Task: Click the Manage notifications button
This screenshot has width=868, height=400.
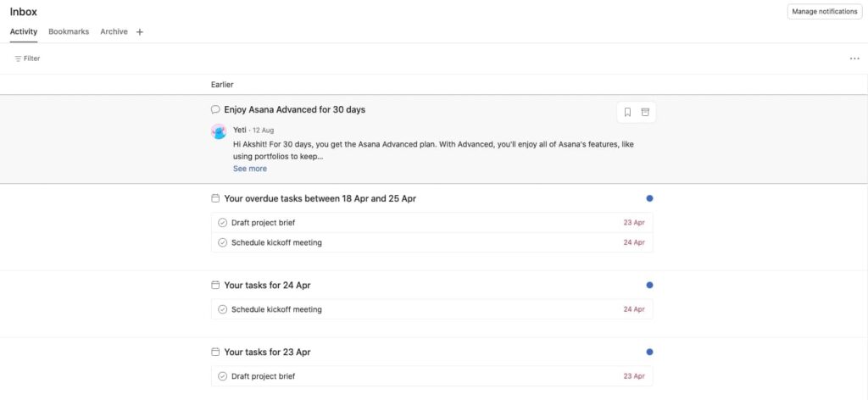Action: click(824, 11)
